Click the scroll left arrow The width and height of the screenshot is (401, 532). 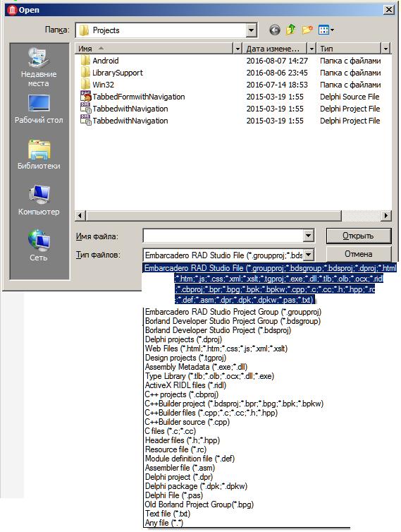point(80,215)
